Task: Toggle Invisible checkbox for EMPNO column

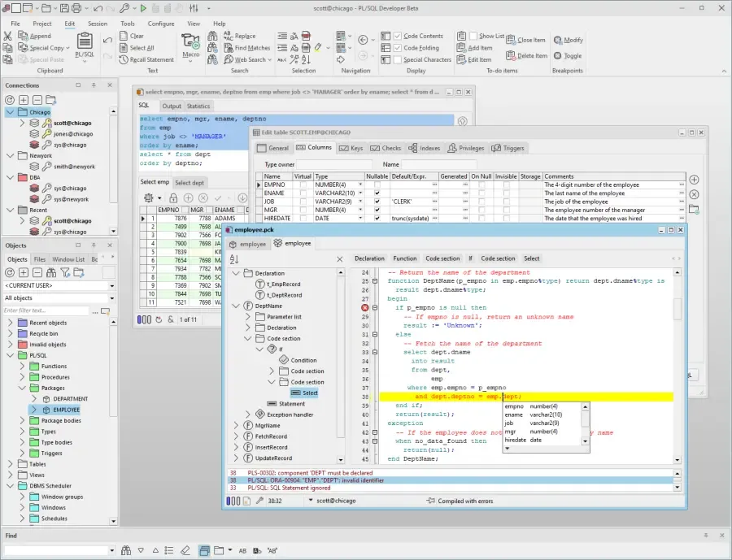Action: point(507,184)
